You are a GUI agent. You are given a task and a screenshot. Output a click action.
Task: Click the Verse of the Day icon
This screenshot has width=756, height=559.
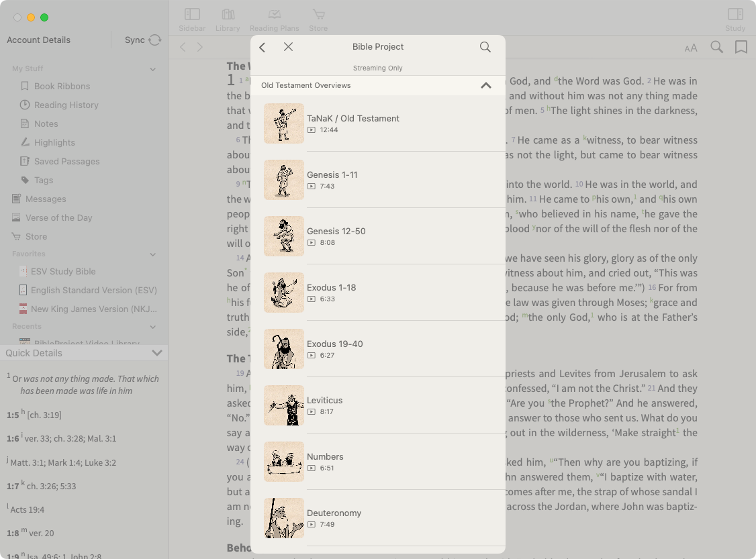(x=16, y=217)
